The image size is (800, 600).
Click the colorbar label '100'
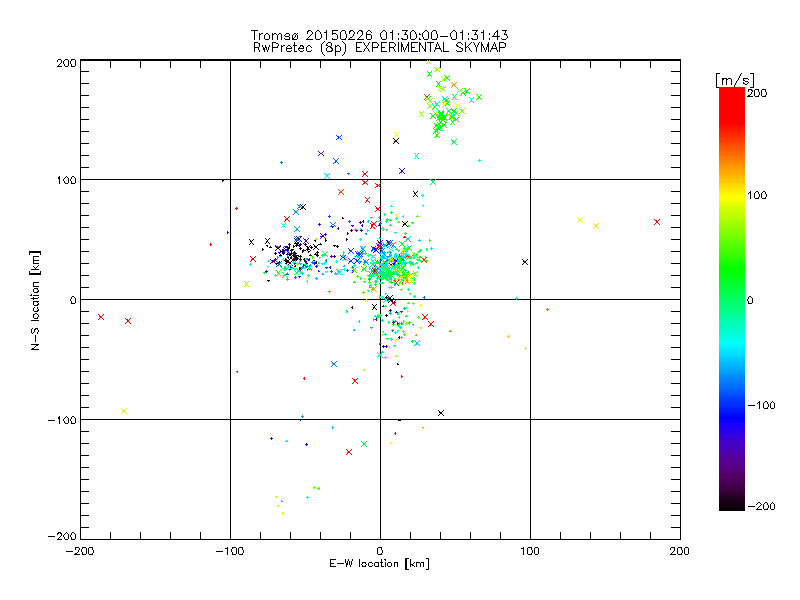click(757, 195)
